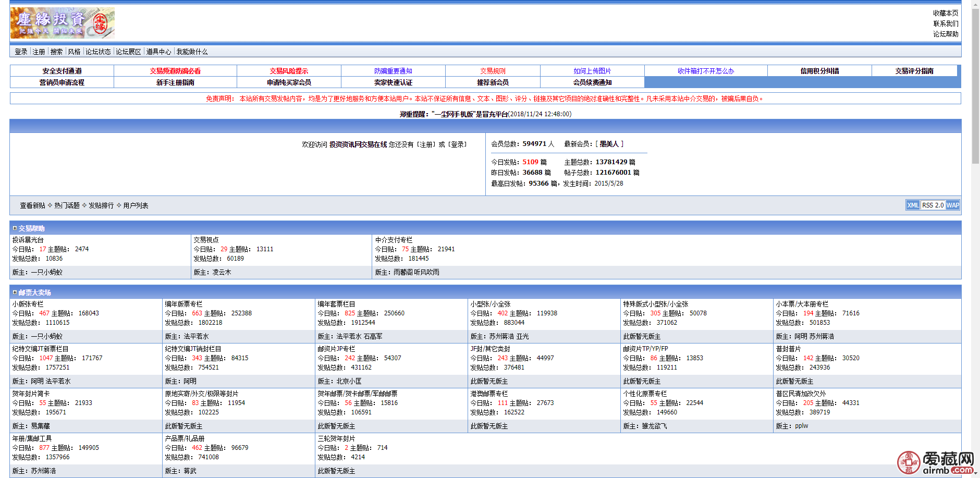980x478 pixels.
Task: Open the 安全支付通道 link
Action: point(62,71)
